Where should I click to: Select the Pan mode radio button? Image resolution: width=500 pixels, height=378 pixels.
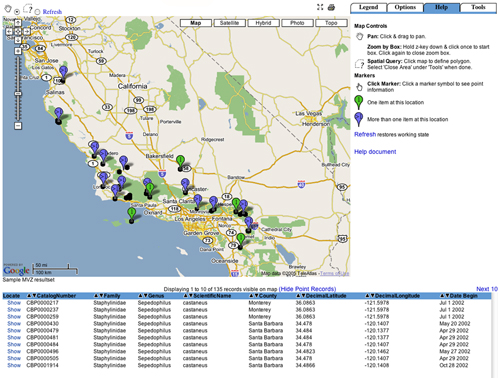point(17,12)
